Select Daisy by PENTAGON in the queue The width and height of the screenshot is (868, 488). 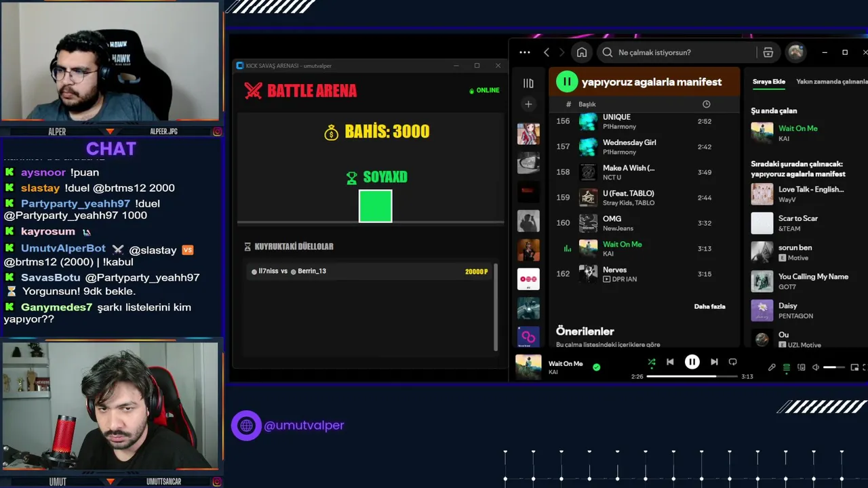807,310
